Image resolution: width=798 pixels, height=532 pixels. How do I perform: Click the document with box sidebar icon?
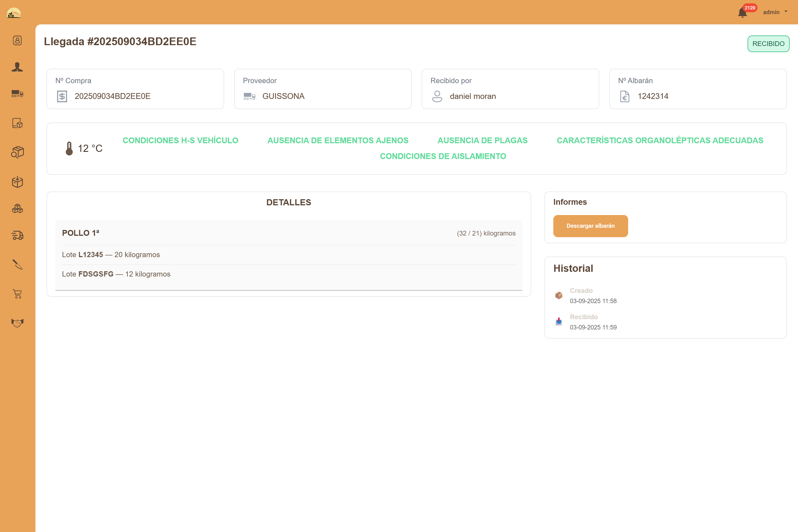pyautogui.click(x=17, y=123)
